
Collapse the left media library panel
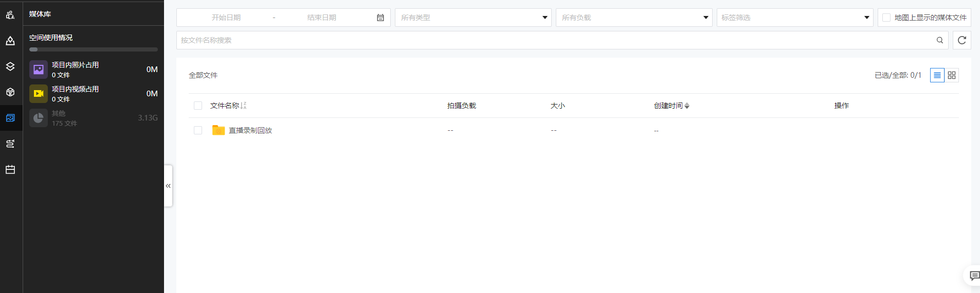coord(168,186)
